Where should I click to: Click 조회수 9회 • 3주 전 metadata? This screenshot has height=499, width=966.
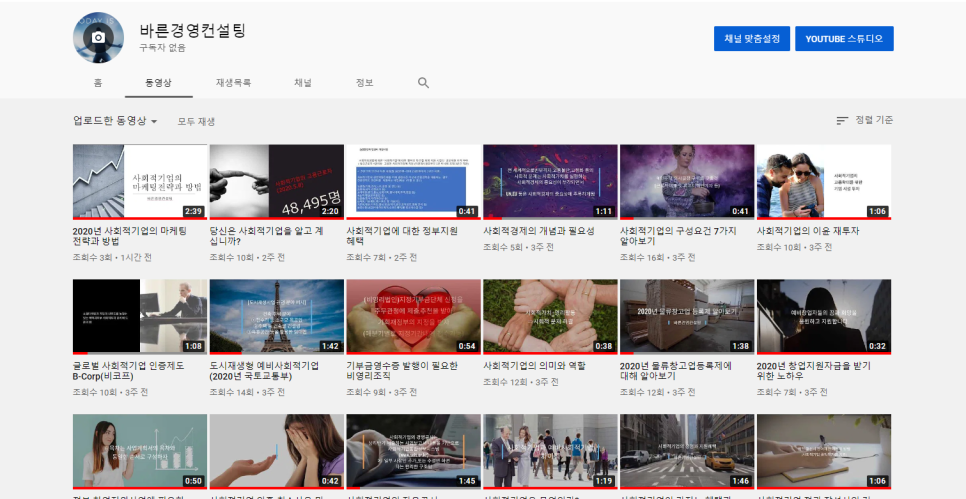[x=381, y=392]
